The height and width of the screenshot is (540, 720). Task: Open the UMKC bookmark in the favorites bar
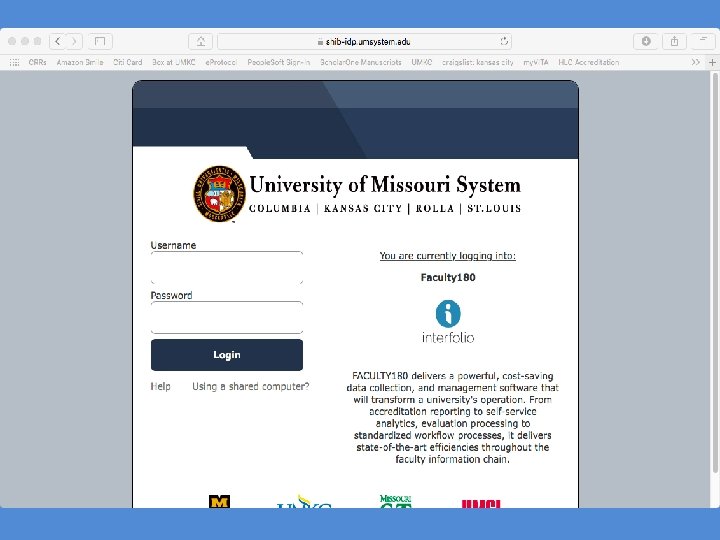[x=422, y=62]
